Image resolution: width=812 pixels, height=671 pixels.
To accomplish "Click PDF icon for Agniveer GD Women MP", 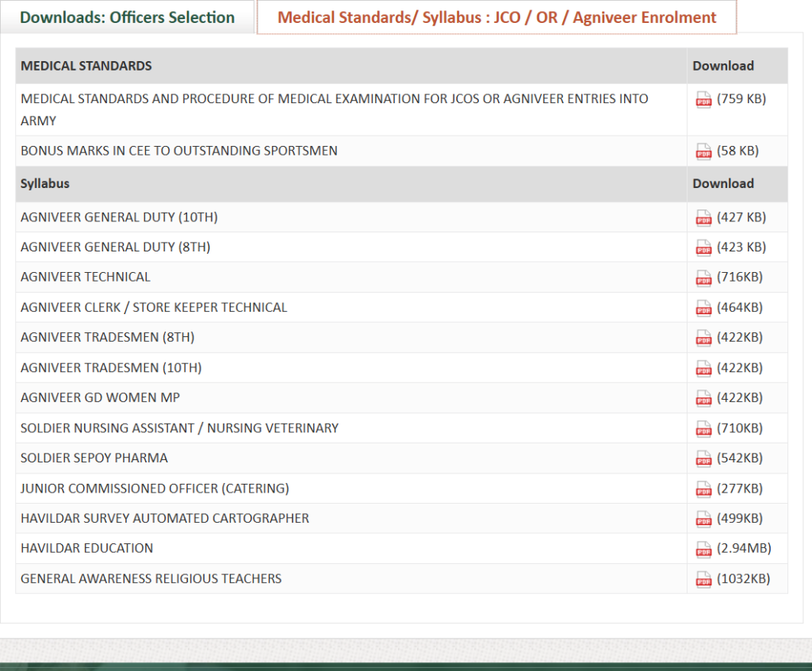I will coord(703,398).
